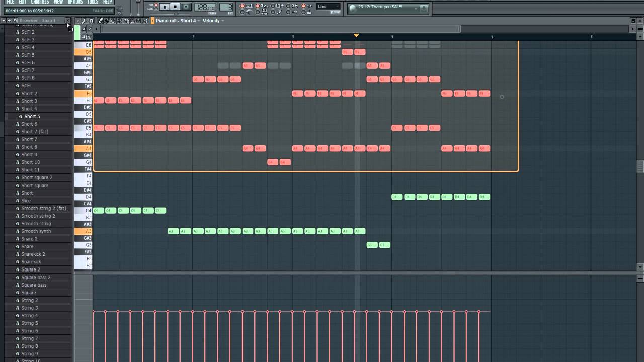644x362 pixels.
Task: Click the piano roll vertical scrollbar handle
Action: point(640,166)
